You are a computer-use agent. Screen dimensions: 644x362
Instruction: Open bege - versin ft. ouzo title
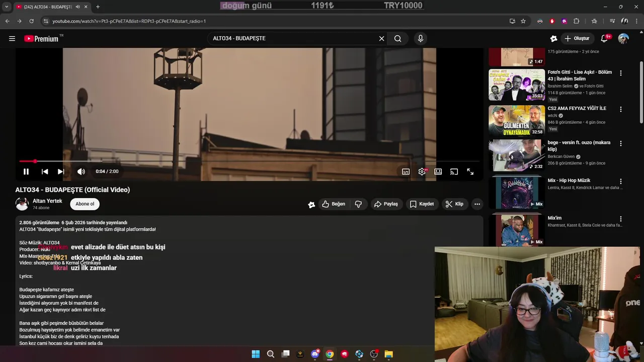tap(579, 146)
